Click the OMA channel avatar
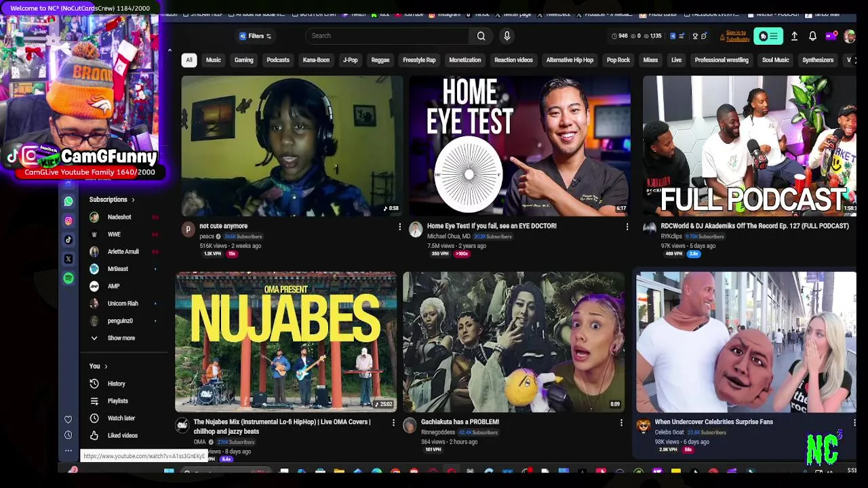The width and height of the screenshot is (868, 488). click(x=182, y=425)
